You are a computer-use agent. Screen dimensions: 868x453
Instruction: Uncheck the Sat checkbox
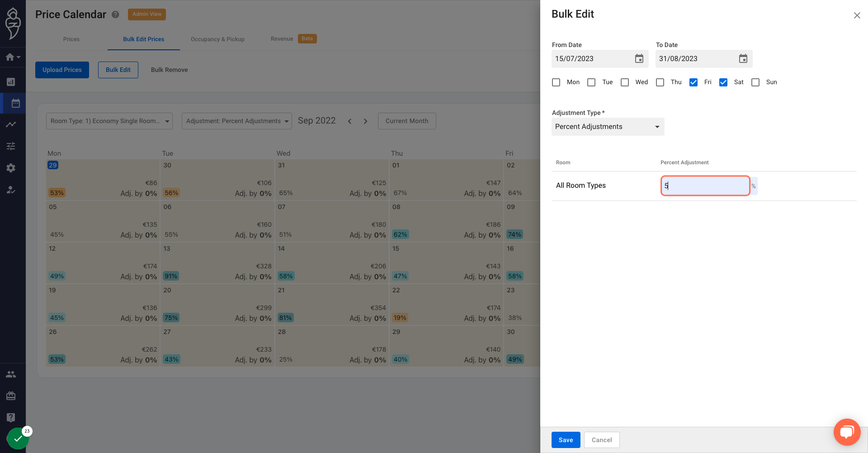[723, 82]
